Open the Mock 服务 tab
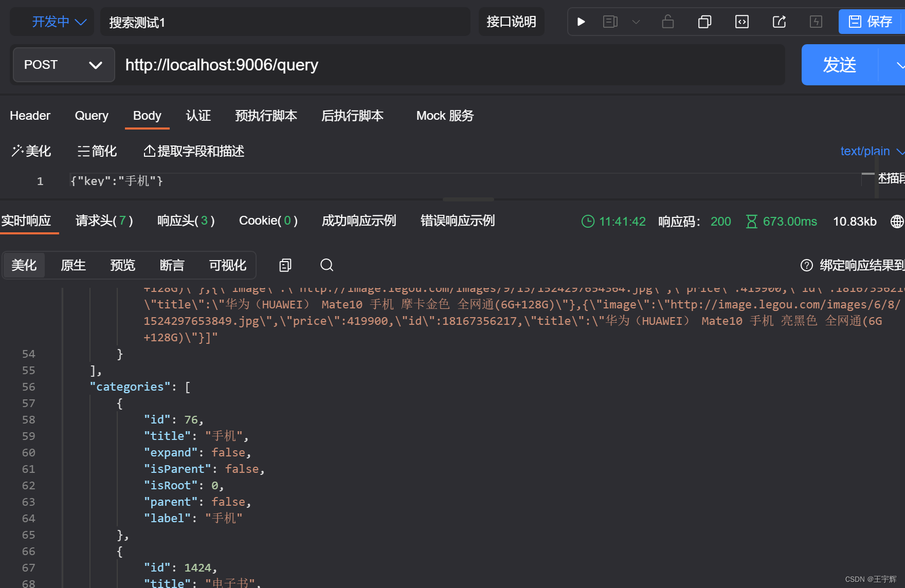 [445, 116]
